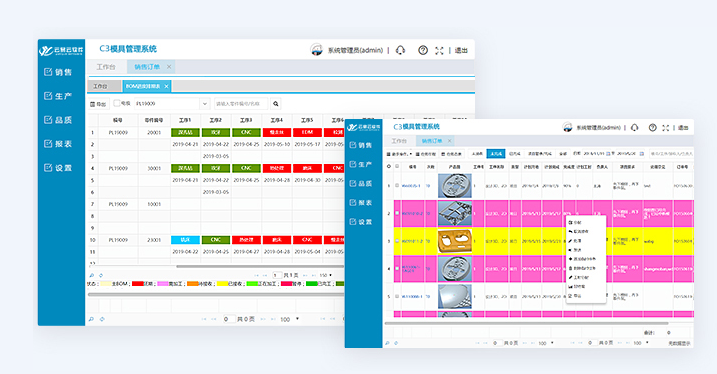The image size is (717, 374).
Task: Click the headset support icon beside admin
Action: 401,50
